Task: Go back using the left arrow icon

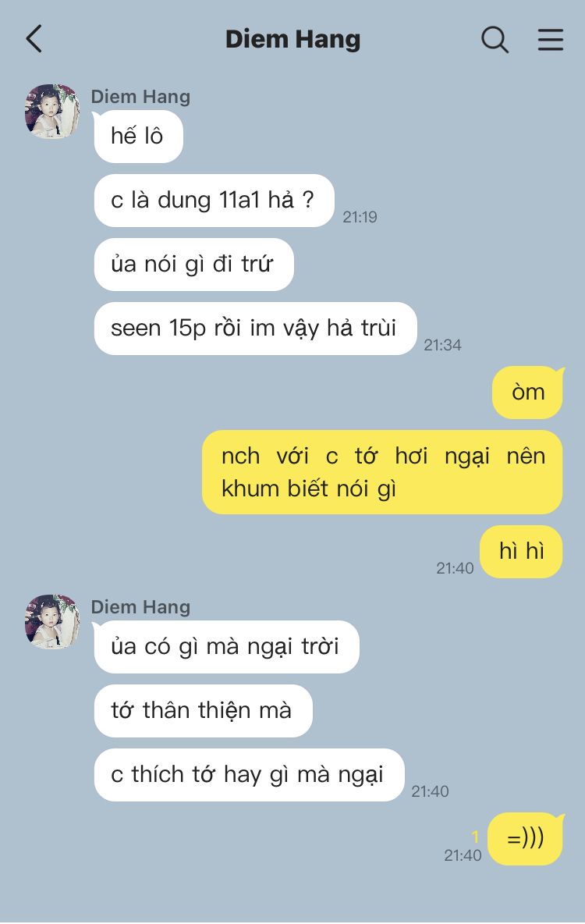Action: pyautogui.click(x=34, y=39)
